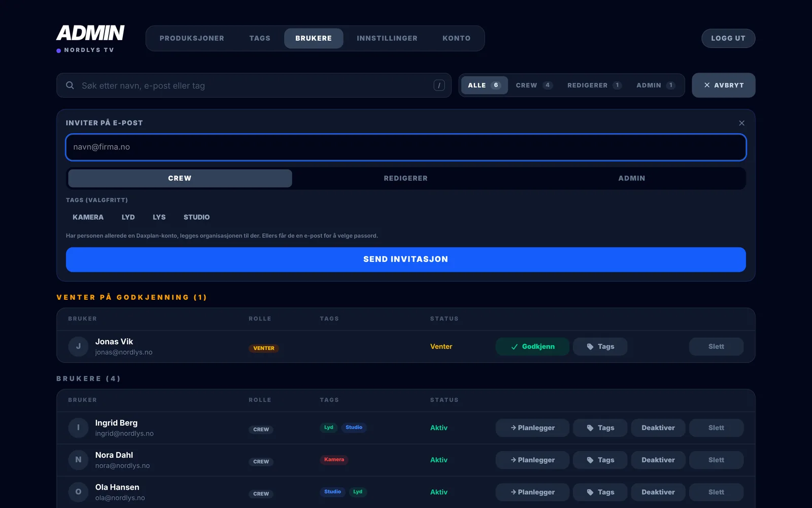Screen dimensions: 812x508
Task: Select the Brukere tab
Action: point(314,38)
